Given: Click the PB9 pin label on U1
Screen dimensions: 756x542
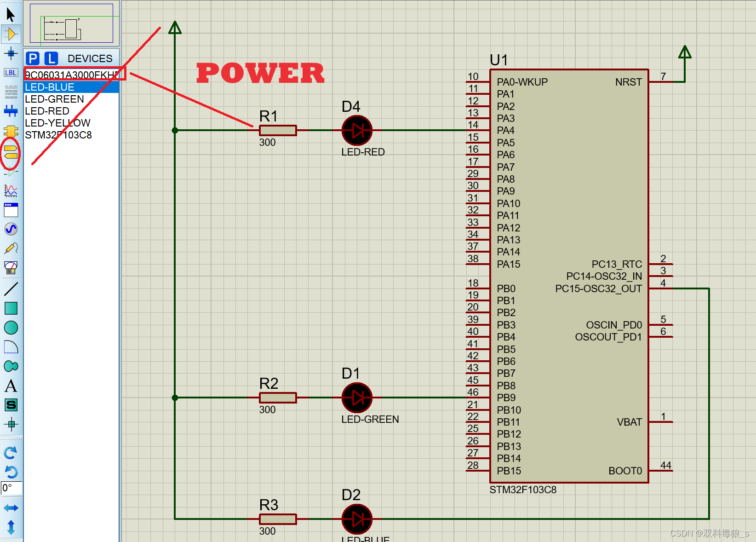Looking at the screenshot, I should [x=506, y=398].
